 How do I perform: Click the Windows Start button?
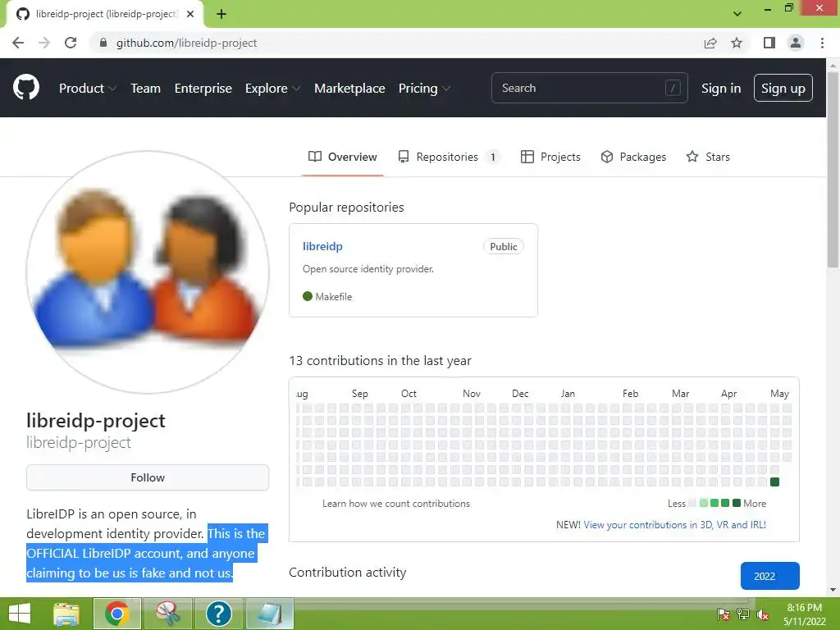20,614
